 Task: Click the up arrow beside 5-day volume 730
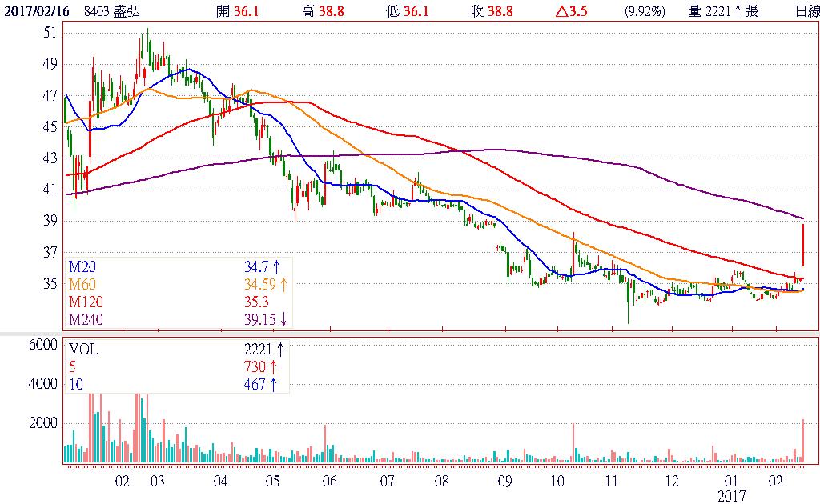[274, 366]
